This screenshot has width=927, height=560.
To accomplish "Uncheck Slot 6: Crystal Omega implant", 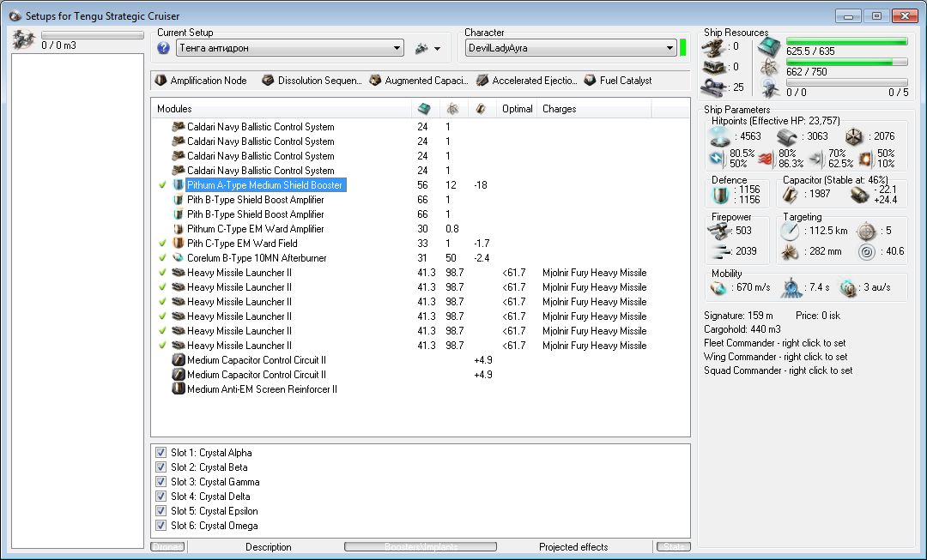I will pos(161,526).
